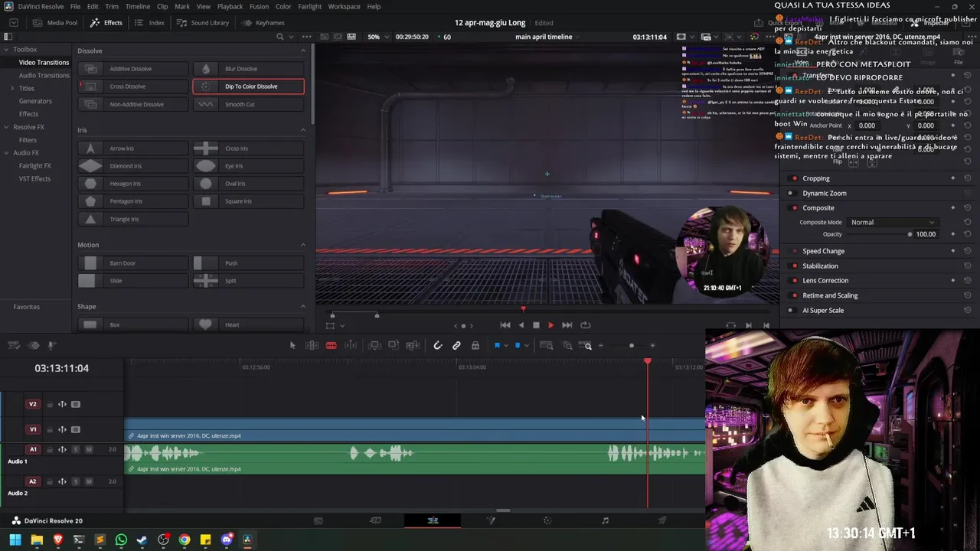Toggle the Retime and Scaling switch
980x551 pixels.
[x=794, y=295]
